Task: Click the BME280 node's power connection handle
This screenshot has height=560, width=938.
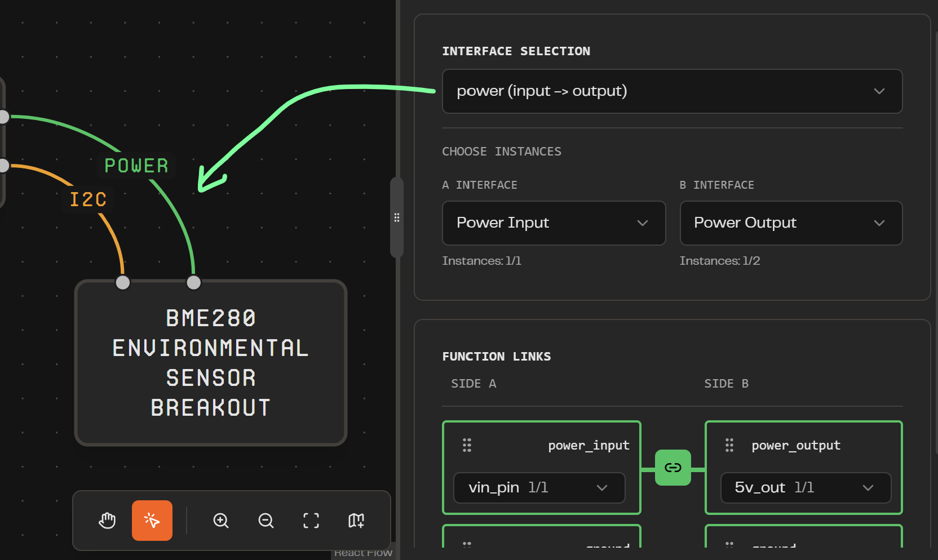Action: coord(193,282)
